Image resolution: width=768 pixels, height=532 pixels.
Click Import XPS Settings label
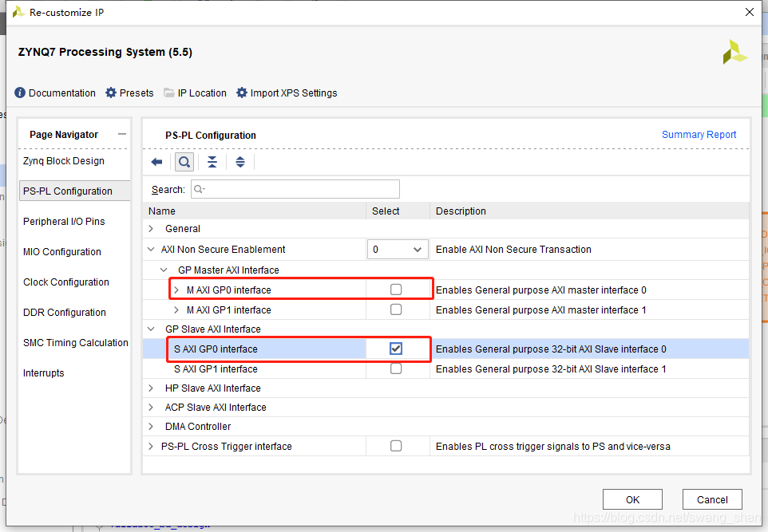tap(294, 93)
